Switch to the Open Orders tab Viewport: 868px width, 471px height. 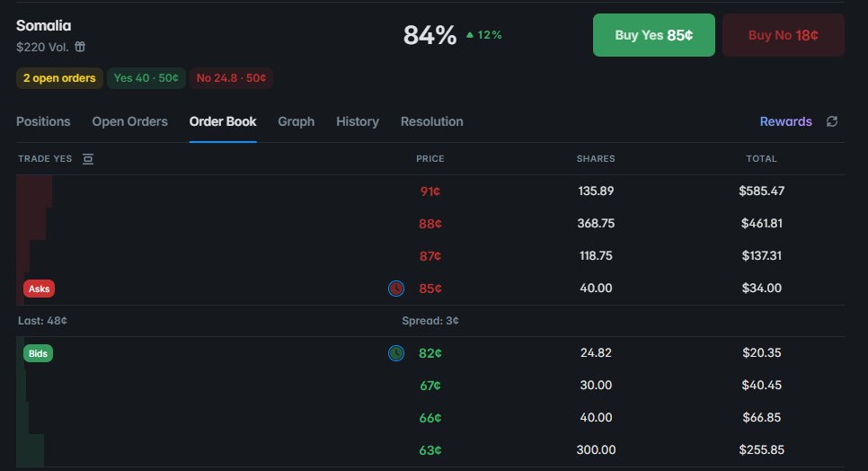[129, 121]
